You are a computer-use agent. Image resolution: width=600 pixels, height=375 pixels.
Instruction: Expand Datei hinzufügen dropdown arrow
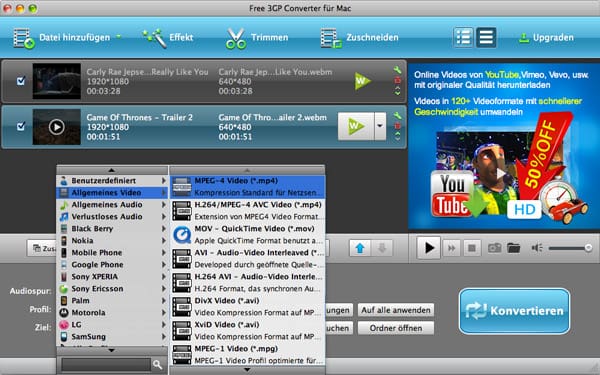click(x=119, y=37)
